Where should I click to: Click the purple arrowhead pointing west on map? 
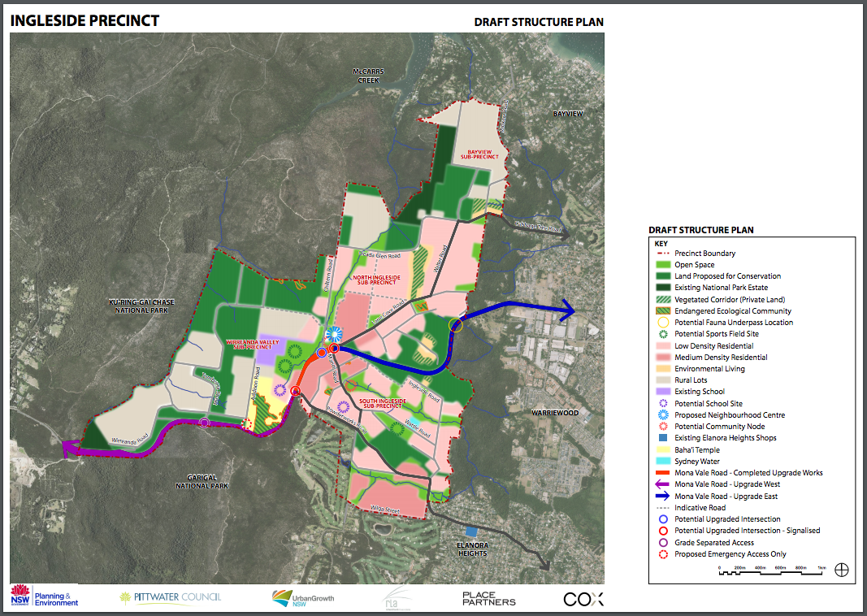coord(70,449)
